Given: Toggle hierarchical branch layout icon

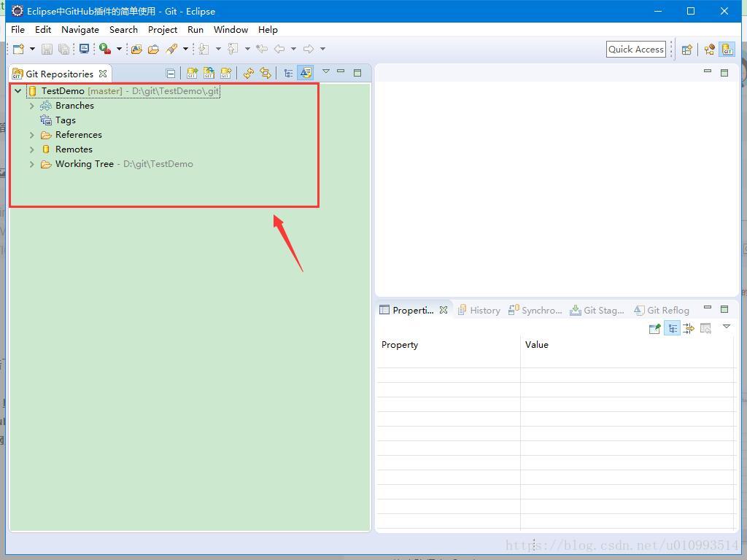Looking at the screenshot, I should [288, 74].
